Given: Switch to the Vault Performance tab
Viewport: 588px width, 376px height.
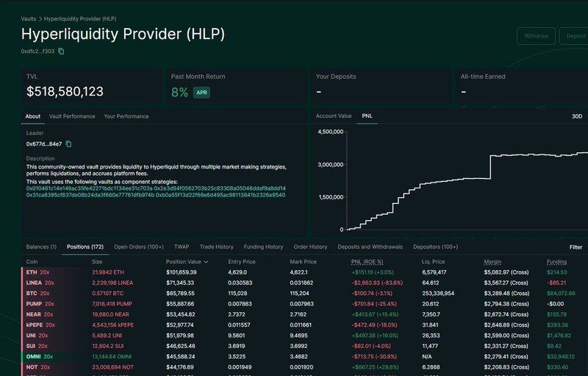Looking at the screenshot, I should coord(72,116).
